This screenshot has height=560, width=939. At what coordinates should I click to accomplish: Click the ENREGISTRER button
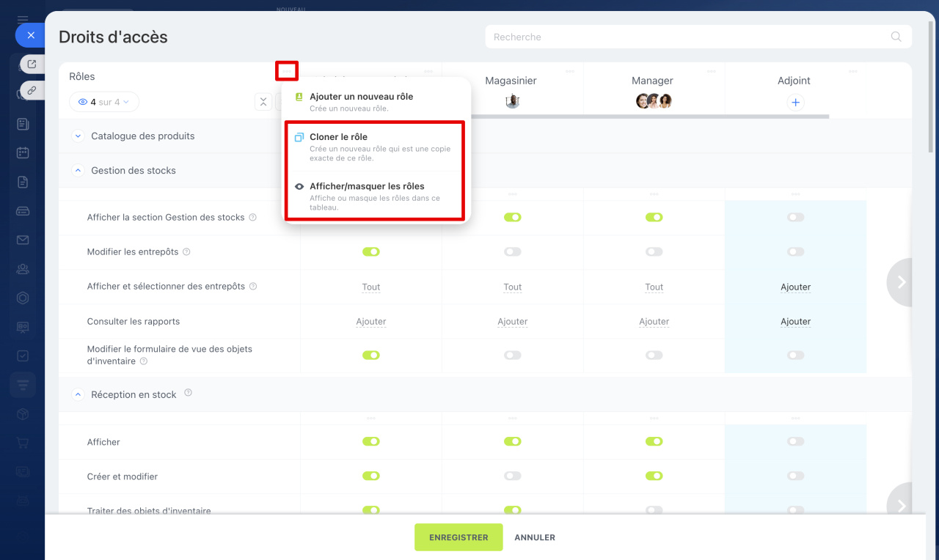(458, 537)
